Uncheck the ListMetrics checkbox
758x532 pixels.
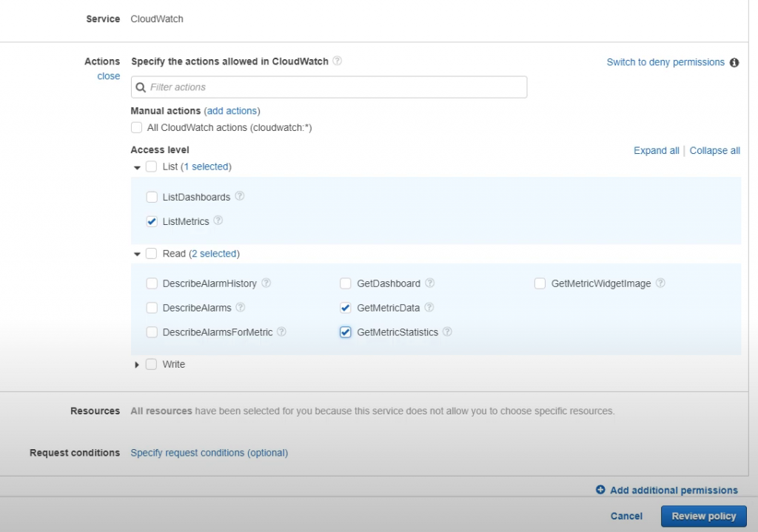tap(152, 221)
